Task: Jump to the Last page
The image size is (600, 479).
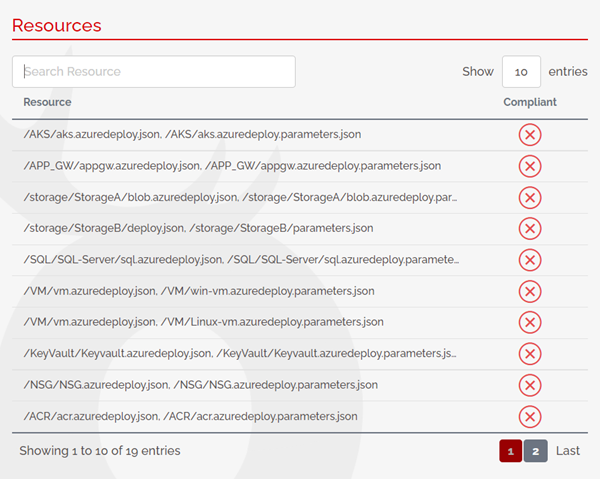Action: 568,451
